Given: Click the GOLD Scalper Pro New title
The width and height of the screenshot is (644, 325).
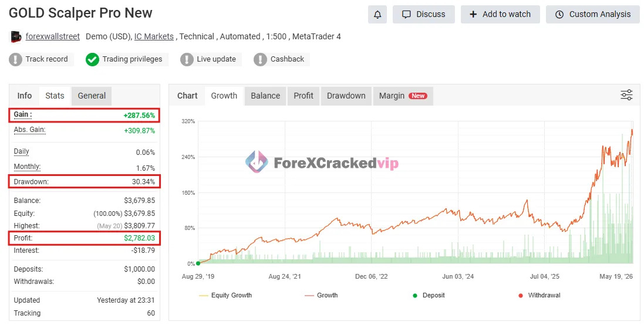Looking at the screenshot, I should point(80,13).
